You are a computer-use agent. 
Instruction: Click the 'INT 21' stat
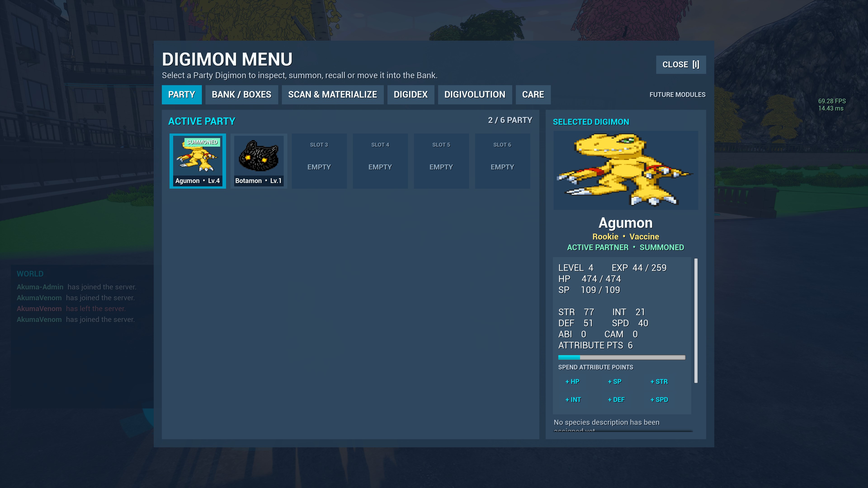point(628,312)
